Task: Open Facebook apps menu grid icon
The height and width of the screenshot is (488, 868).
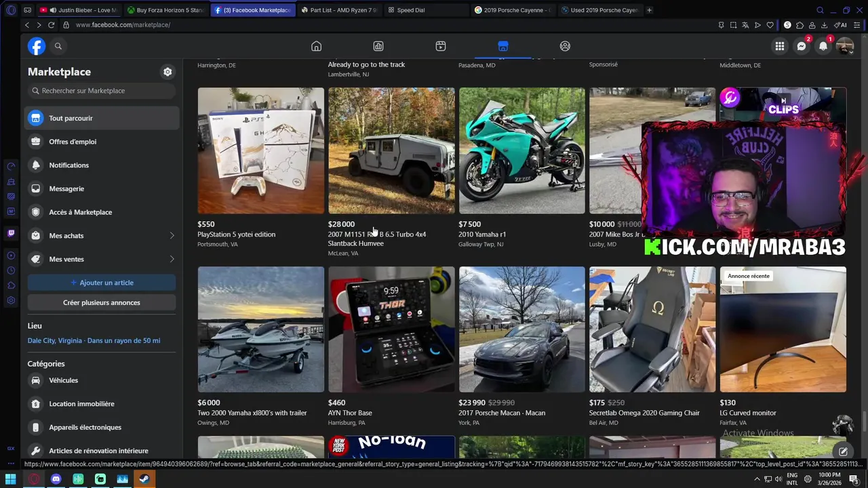Action: point(780,46)
